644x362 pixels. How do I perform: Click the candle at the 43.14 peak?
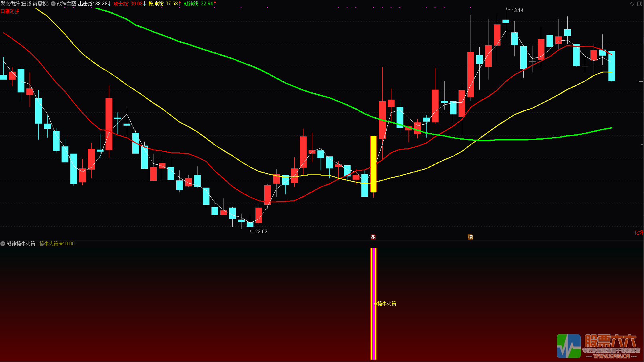(x=506, y=21)
